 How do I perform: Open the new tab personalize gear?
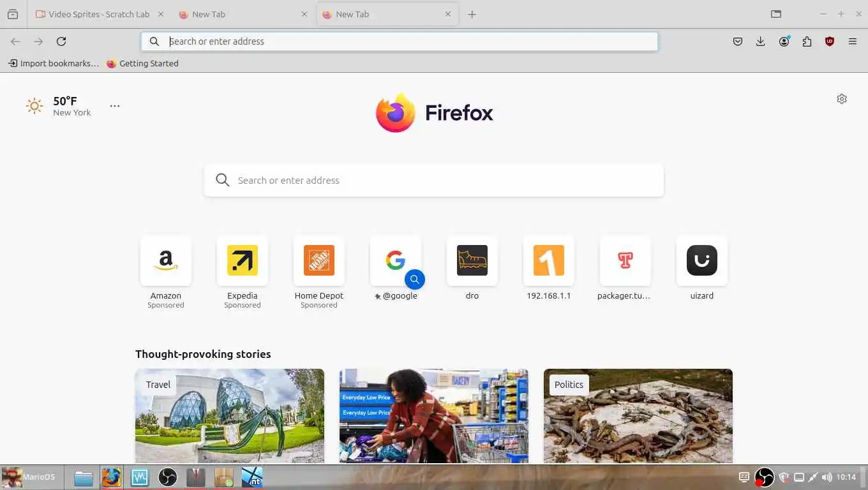[842, 99]
